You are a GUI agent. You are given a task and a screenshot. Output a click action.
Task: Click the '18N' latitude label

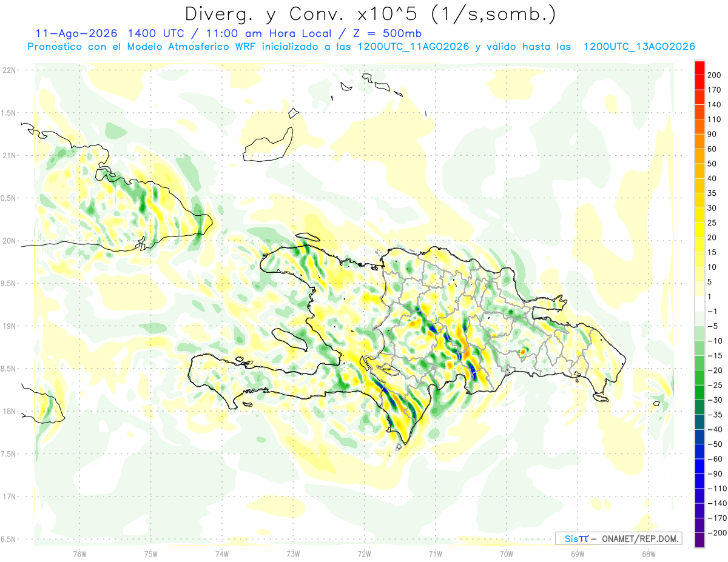pos(9,411)
